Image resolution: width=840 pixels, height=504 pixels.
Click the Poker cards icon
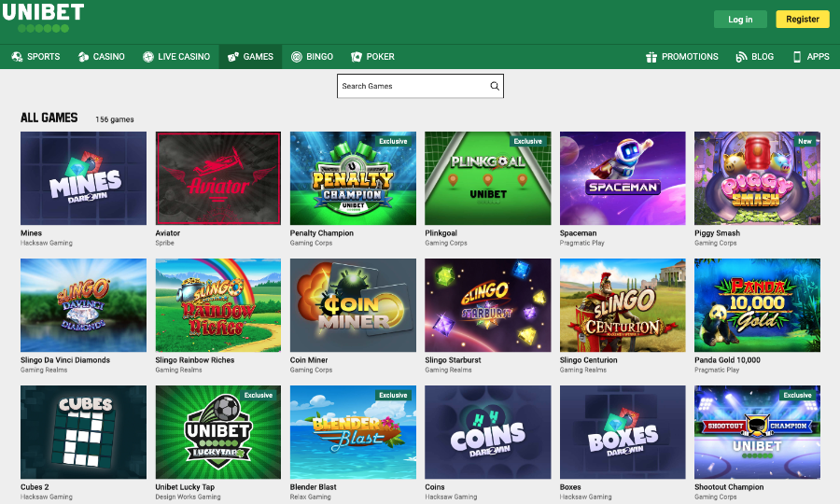click(357, 57)
